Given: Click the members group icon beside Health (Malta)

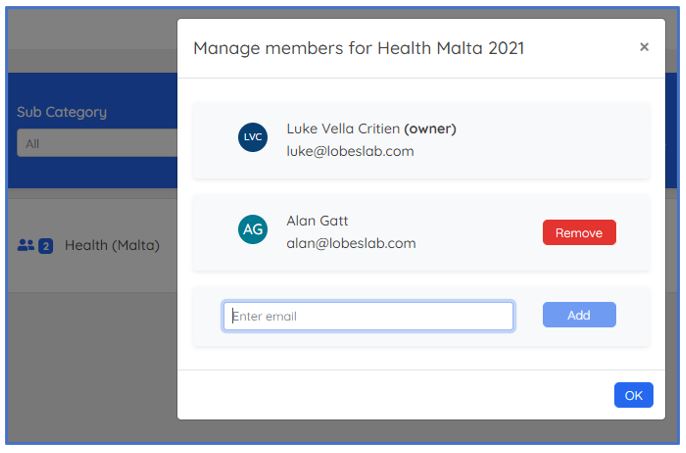Looking at the screenshot, I should coord(26,245).
